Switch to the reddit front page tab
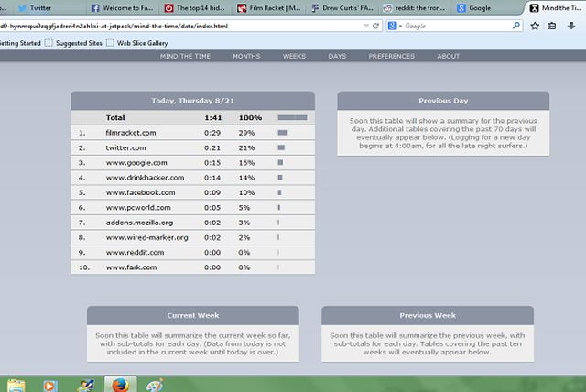The image size is (586, 392). click(x=415, y=8)
